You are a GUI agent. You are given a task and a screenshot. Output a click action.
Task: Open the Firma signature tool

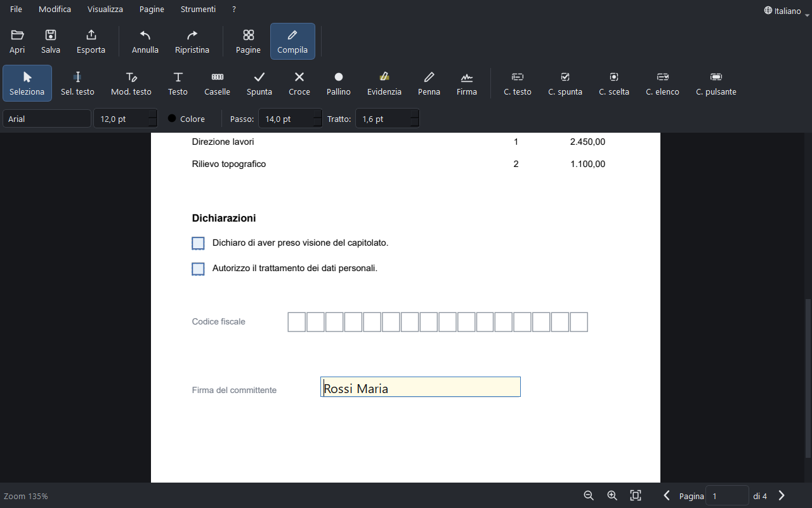tap(467, 83)
